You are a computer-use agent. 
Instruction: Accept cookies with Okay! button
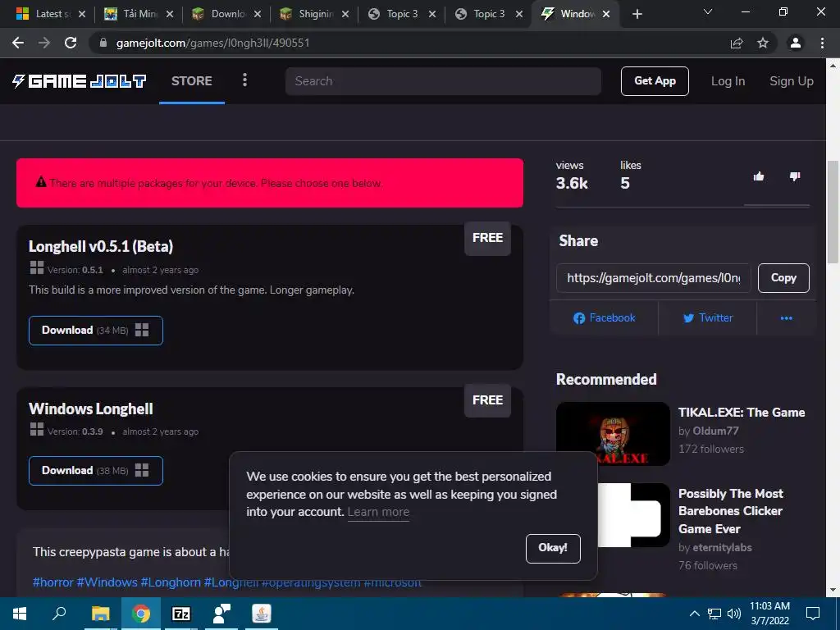point(553,549)
